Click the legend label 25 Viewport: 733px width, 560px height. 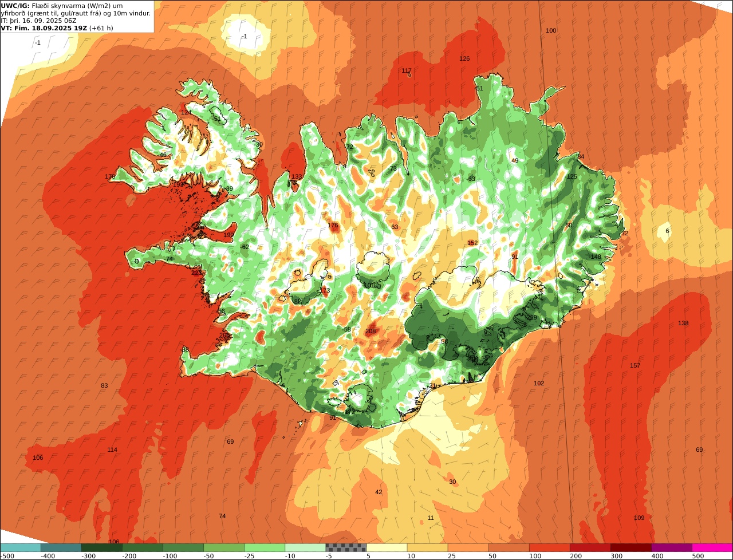452,556
